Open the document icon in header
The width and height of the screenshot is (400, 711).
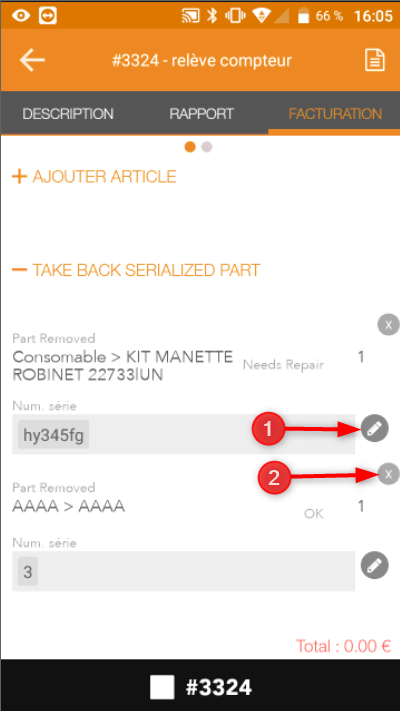click(x=375, y=60)
